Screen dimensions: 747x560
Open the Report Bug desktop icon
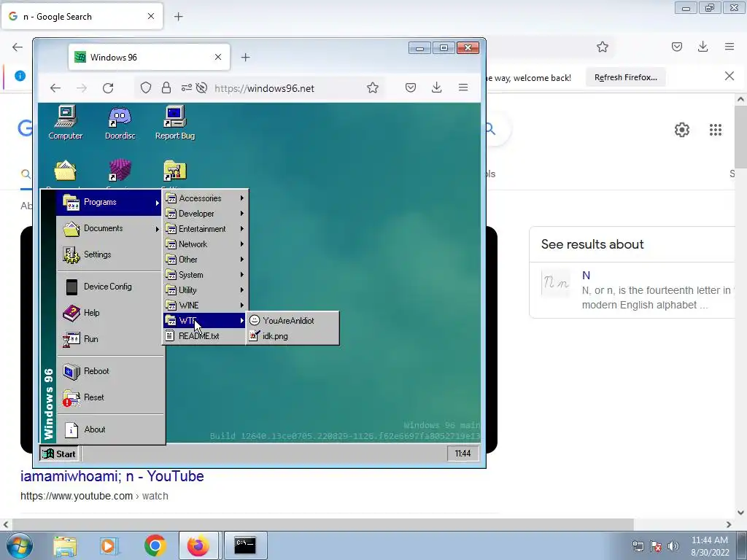175,123
